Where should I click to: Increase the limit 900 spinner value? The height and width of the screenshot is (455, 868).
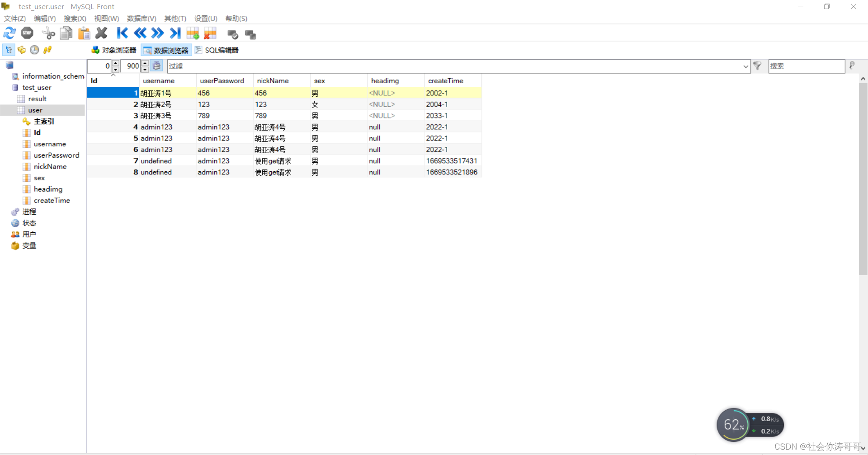145,63
